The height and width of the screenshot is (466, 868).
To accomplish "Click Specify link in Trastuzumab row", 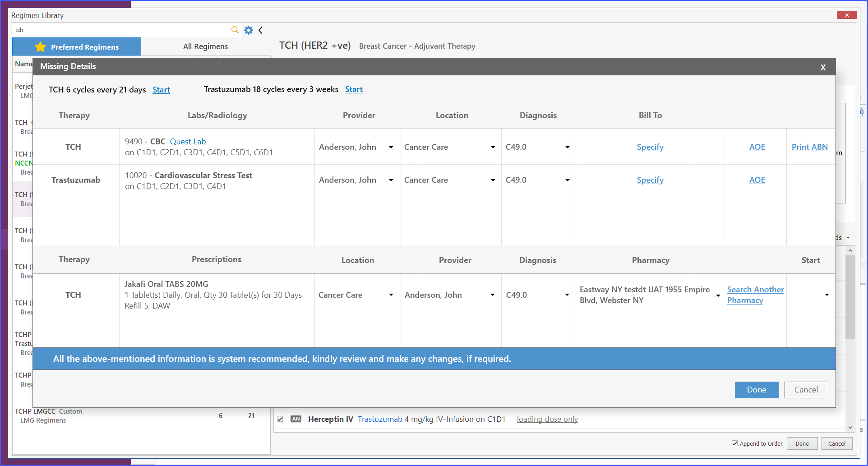I will click(650, 180).
